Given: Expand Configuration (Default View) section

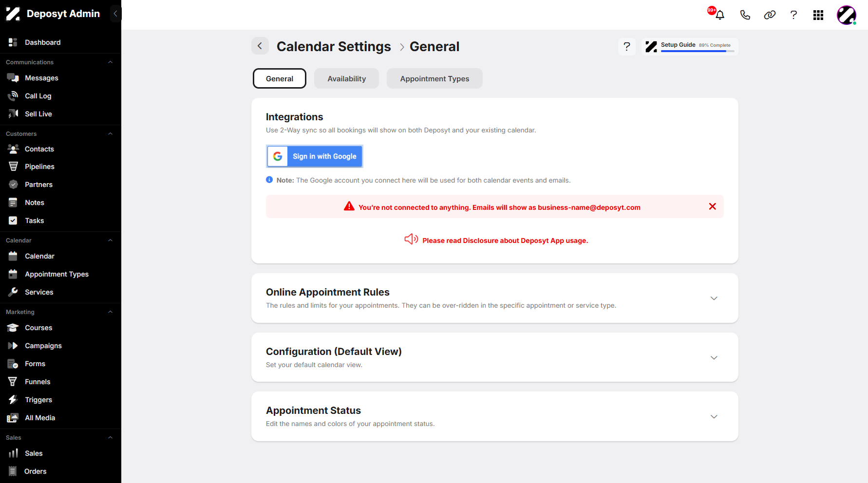Looking at the screenshot, I should coord(714,357).
